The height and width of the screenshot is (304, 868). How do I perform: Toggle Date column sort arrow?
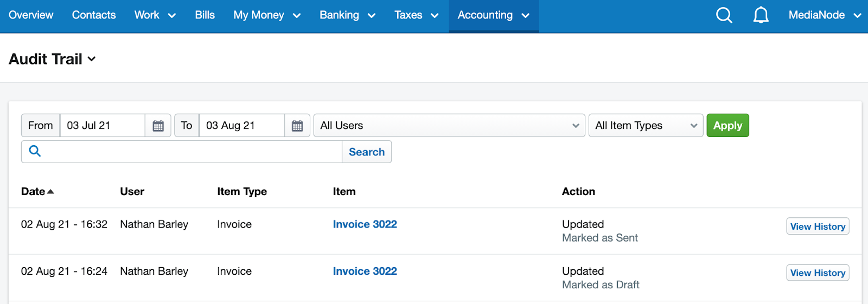pos(50,191)
